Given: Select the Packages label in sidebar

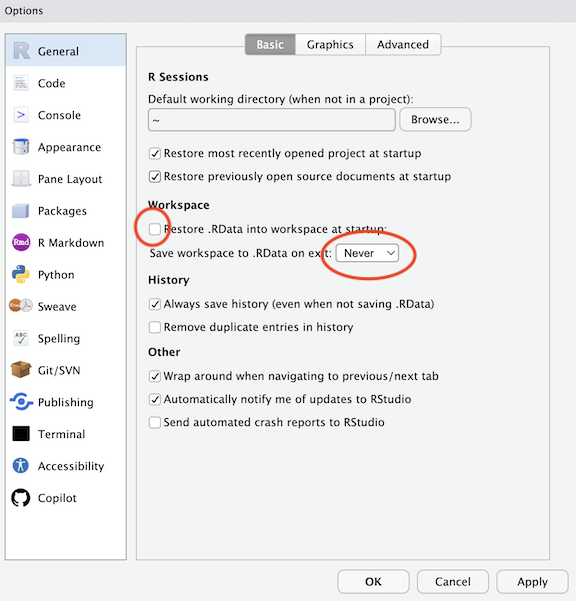Looking at the screenshot, I should point(62,211).
